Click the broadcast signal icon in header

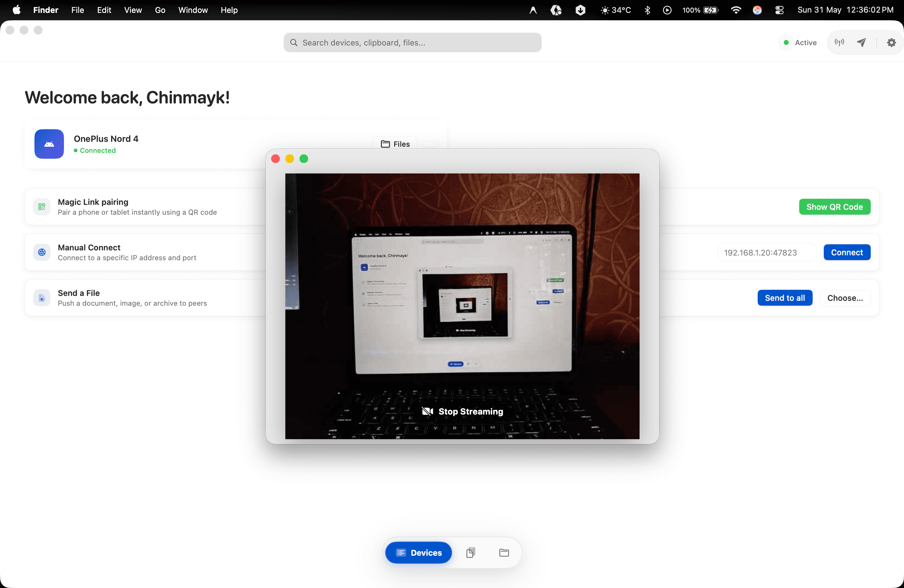(x=839, y=42)
